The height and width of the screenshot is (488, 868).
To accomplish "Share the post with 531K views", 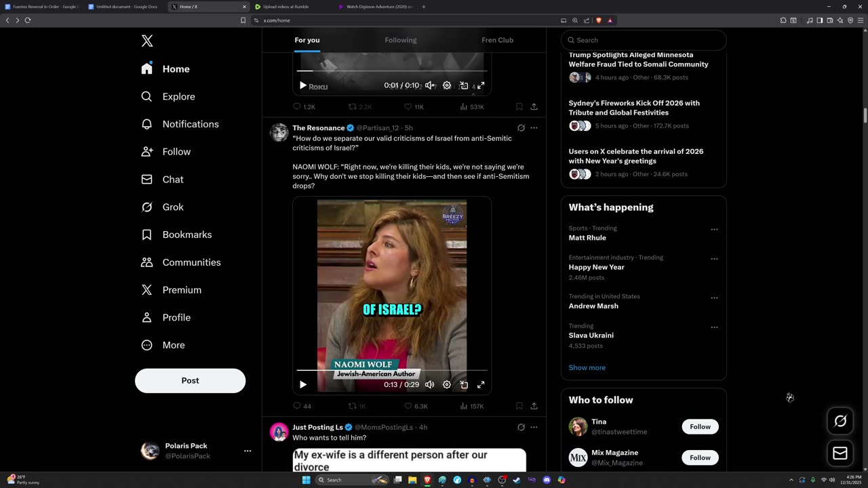I will click(534, 106).
